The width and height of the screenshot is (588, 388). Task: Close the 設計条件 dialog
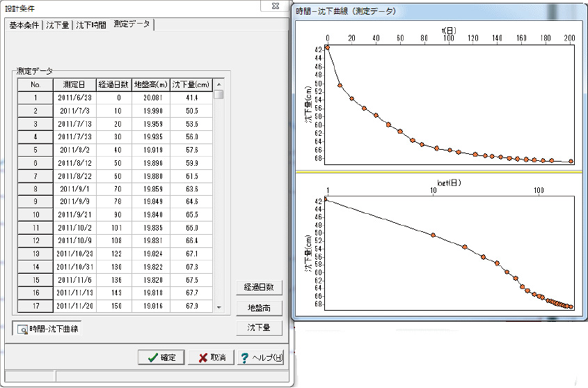(276, 6)
